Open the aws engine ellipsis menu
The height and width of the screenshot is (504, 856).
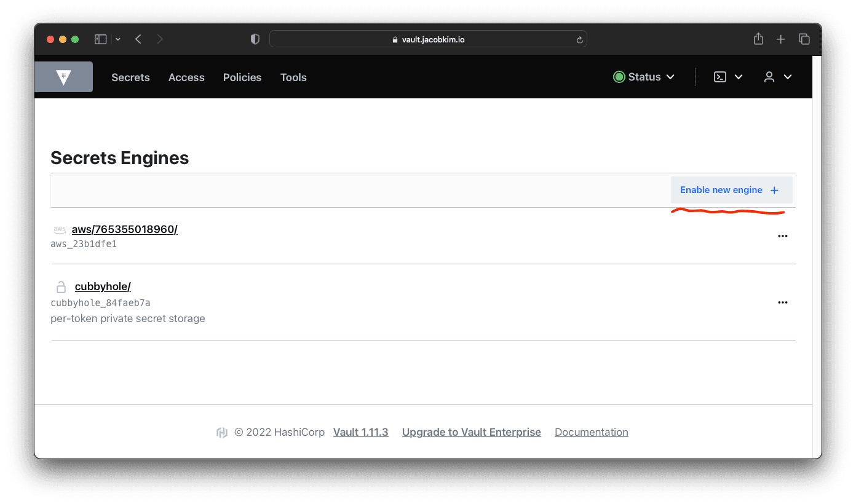[x=782, y=236]
